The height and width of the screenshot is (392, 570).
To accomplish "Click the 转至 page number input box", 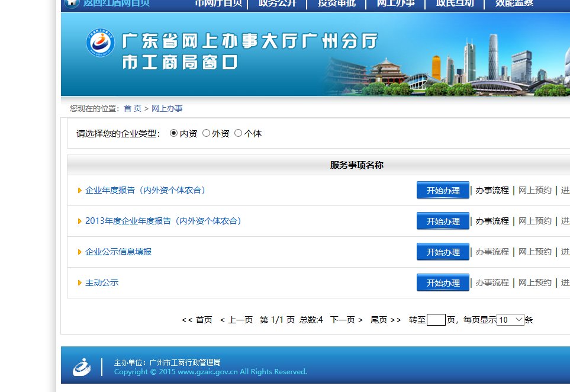I will click(436, 319).
